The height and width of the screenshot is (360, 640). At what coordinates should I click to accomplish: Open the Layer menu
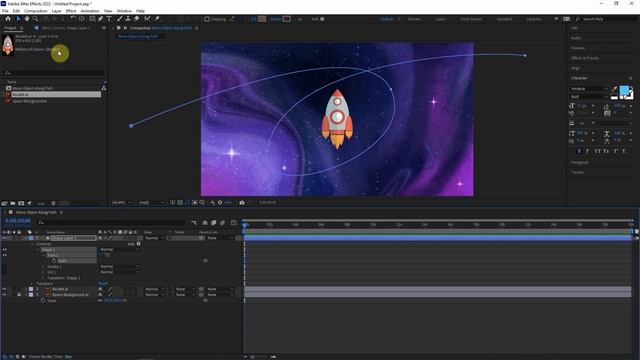57,11
